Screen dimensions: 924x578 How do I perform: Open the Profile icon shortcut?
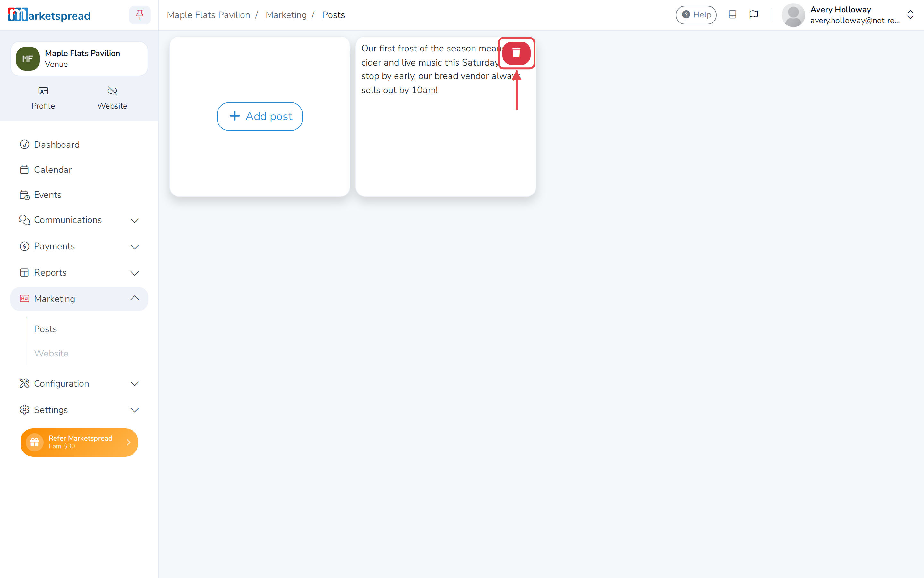coord(43,98)
